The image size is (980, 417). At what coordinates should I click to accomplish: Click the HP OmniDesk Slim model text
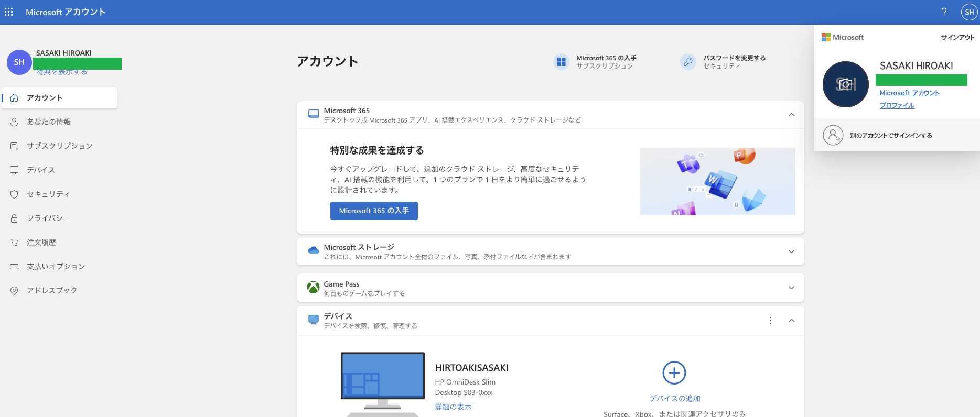point(465,387)
